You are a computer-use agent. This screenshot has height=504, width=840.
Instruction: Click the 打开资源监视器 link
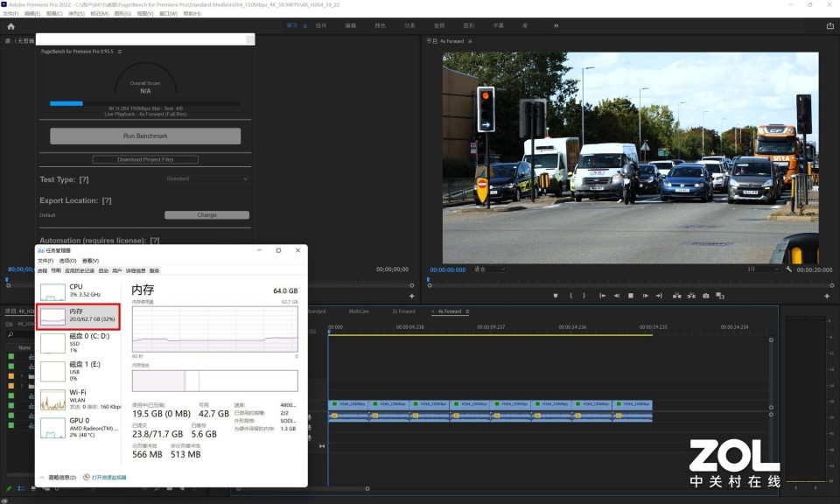coord(108,478)
